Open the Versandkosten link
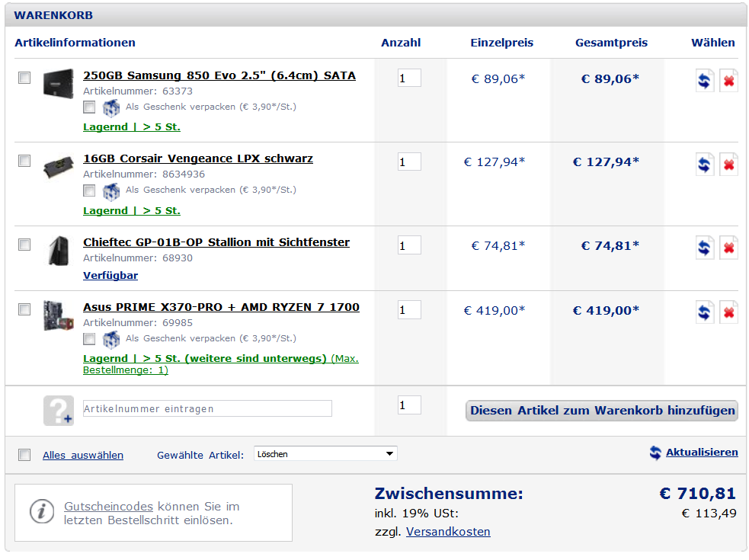This screenshot has height=560, width=749. click(x=448, y=531)
